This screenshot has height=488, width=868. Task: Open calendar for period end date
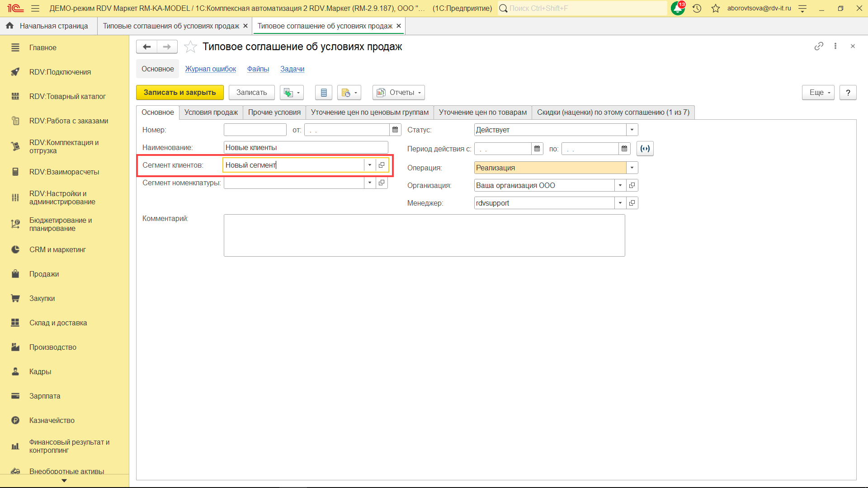(624, 149)
